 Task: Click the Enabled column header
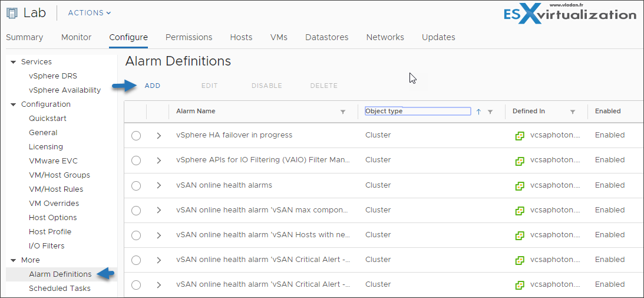[608, 111]
